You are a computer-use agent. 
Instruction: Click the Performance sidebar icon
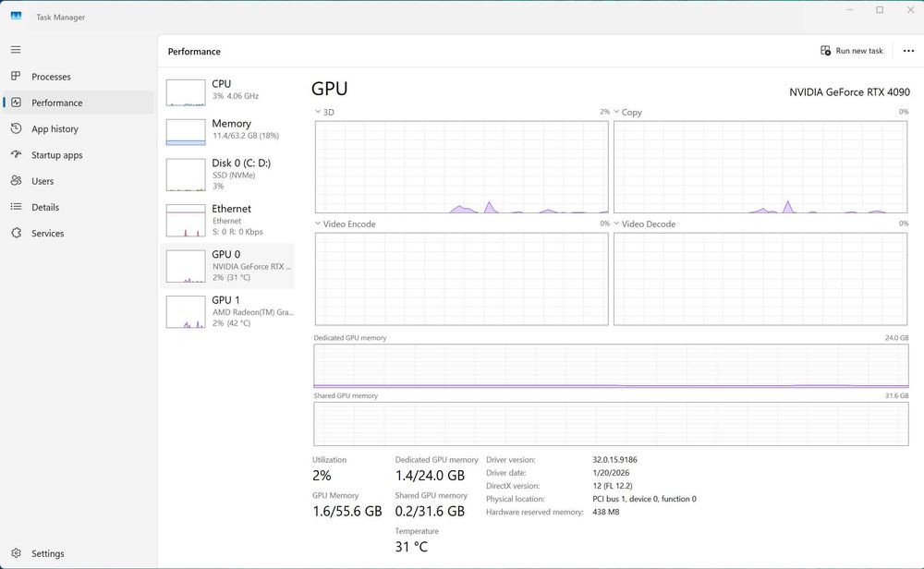click(x=16, y=102)
